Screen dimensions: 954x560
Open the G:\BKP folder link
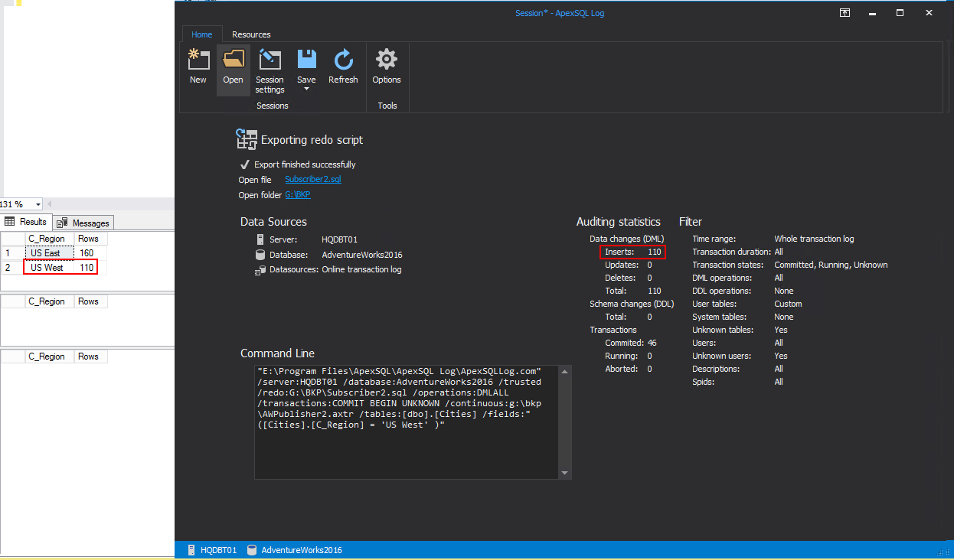point(297,195)
